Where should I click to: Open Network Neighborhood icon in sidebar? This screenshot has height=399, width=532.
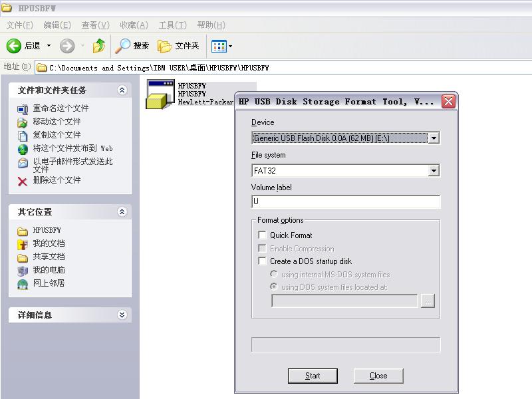tap(23, 284)
